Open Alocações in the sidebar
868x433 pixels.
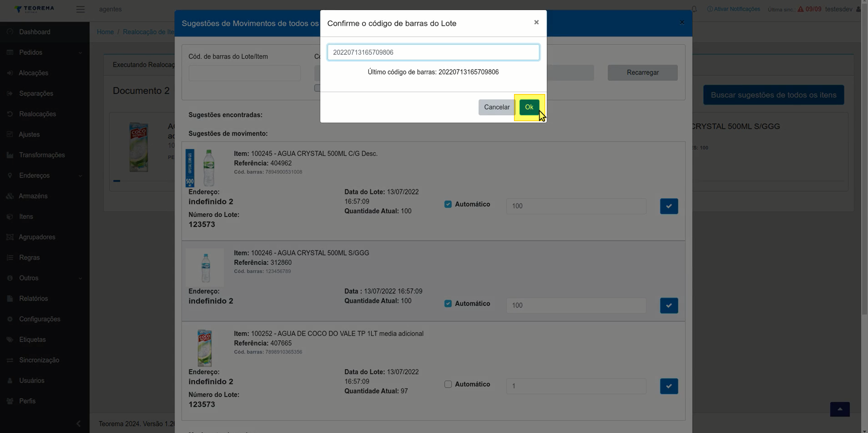(x=33, y=73)
